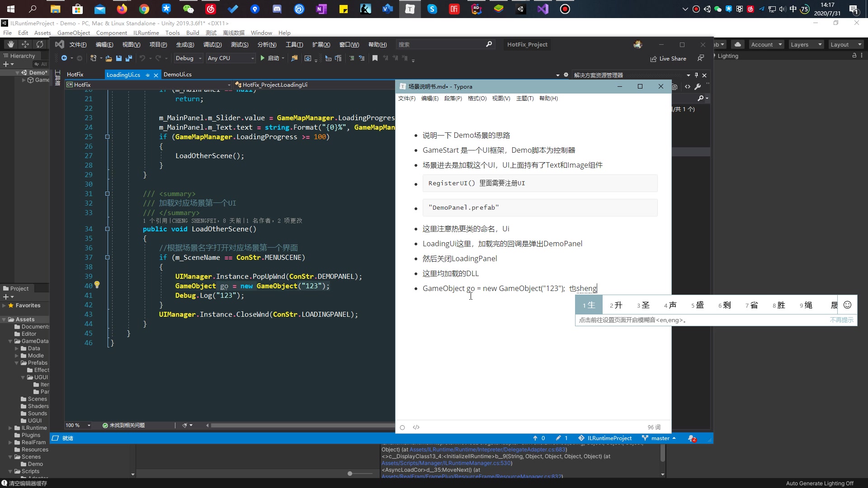Select the bookmark icon in the toolbar

pos(375,58)
